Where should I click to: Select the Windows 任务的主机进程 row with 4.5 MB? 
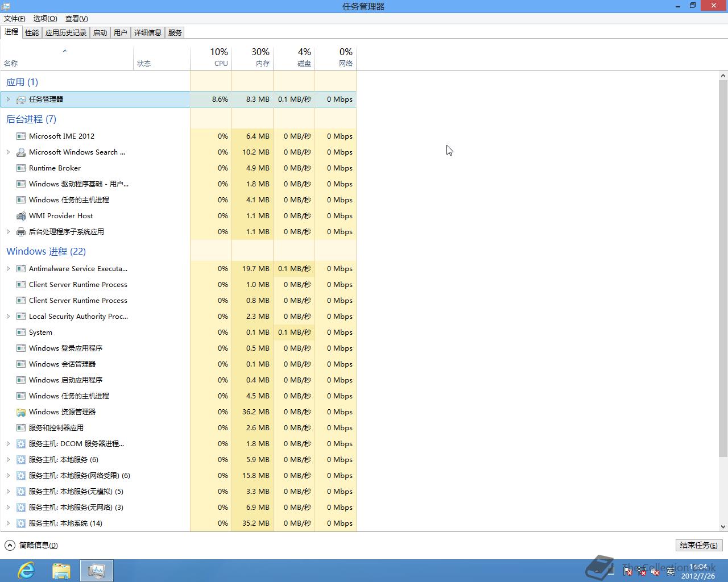tap(179, 396)
